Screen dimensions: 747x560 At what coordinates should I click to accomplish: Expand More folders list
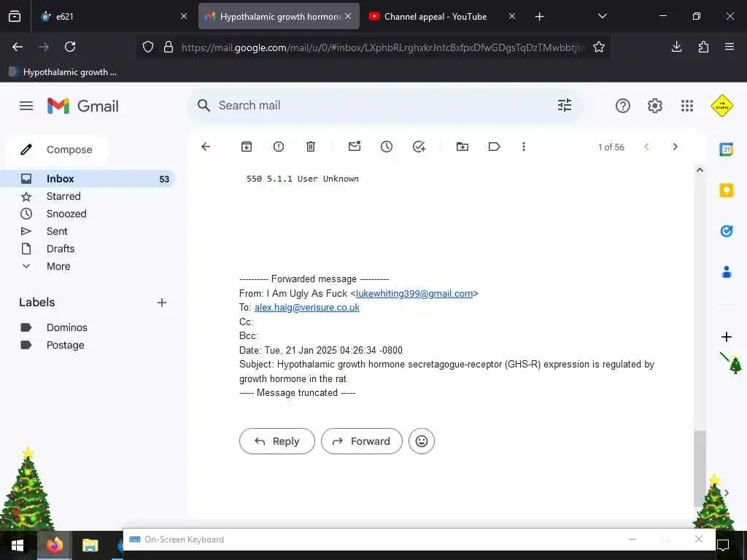tap(58, 267)
